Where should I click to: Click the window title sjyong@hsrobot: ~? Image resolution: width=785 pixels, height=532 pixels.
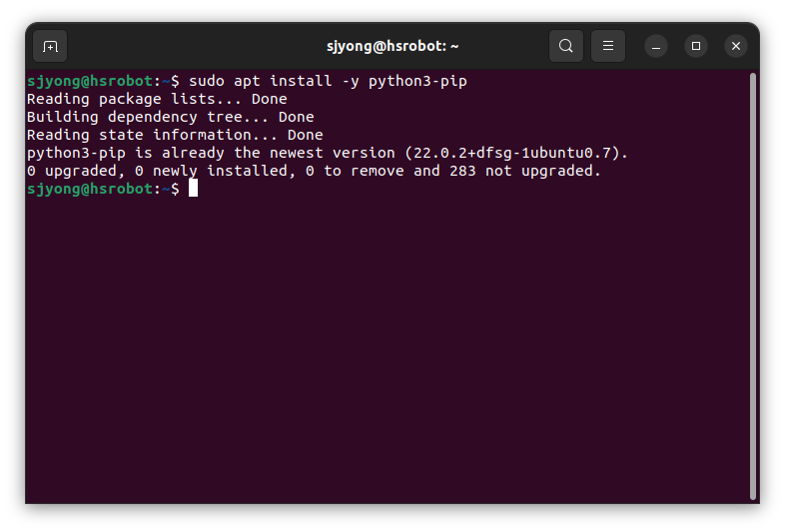[392, 46]
